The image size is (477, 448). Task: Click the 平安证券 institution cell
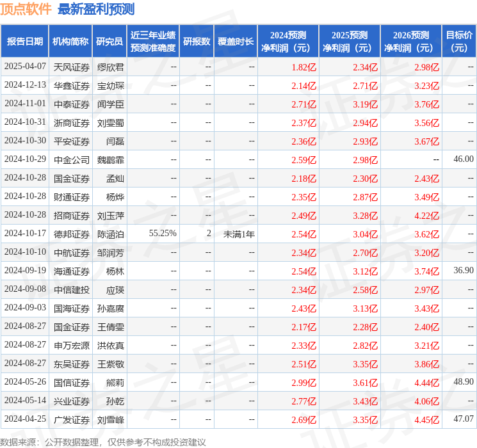[72, 141]
